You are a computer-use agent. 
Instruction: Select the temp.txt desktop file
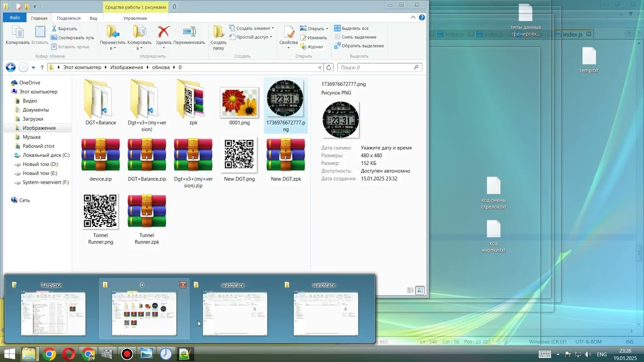click(x=589, y=60)
